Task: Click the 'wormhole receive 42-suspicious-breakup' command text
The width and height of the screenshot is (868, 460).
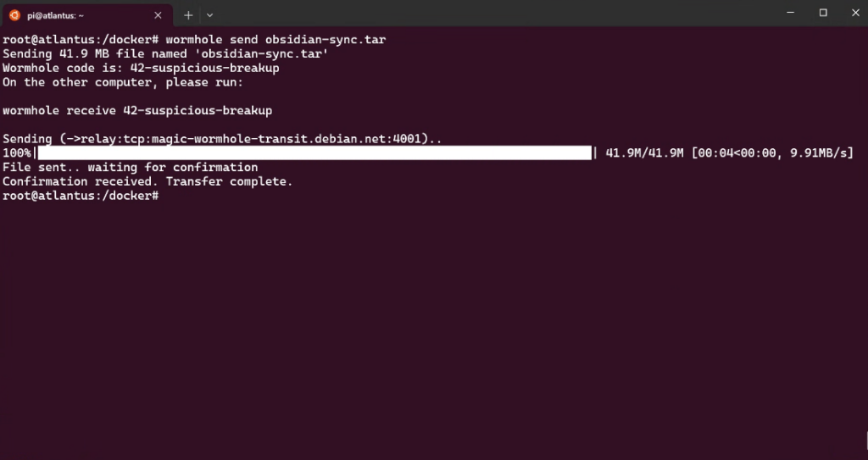Action: point(137,111)
